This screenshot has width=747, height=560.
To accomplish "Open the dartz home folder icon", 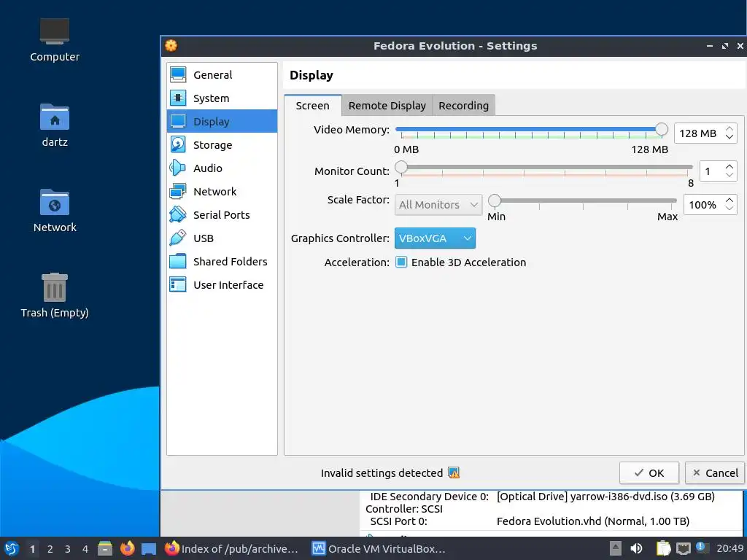I will (54, 125).
